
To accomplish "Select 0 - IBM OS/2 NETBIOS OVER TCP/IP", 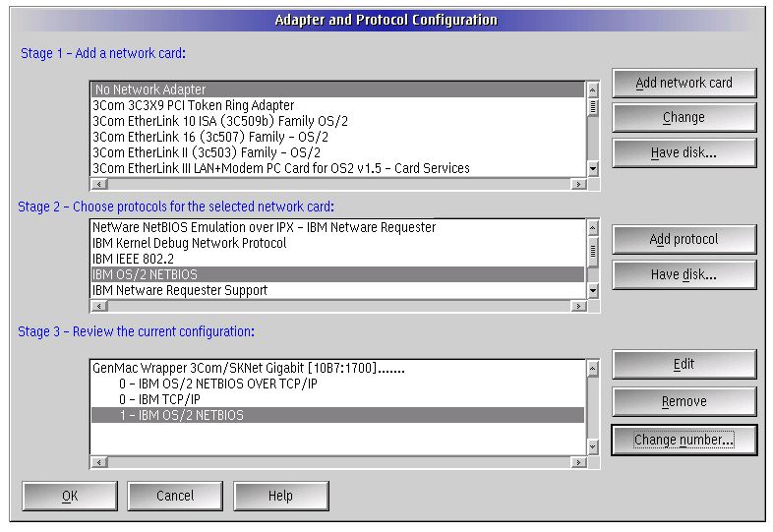I will click(337, 384).
